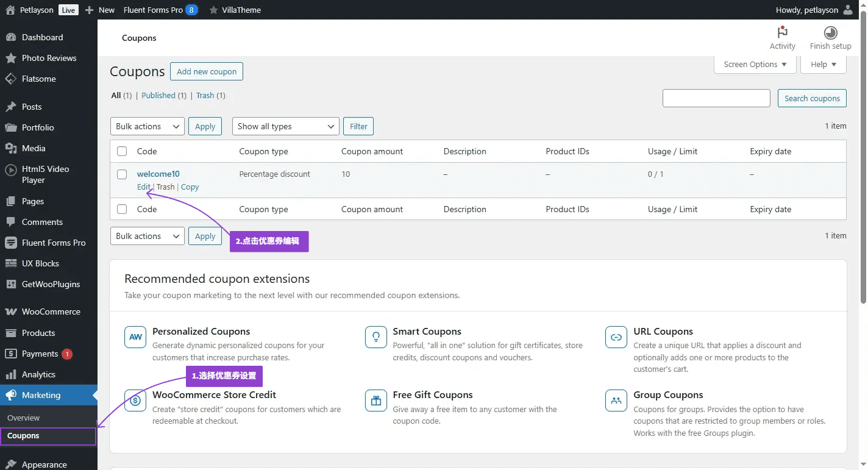Click the Group Coupons people icon
The image size is (868, 470).
pyautogui.click(x=616, y=401)
